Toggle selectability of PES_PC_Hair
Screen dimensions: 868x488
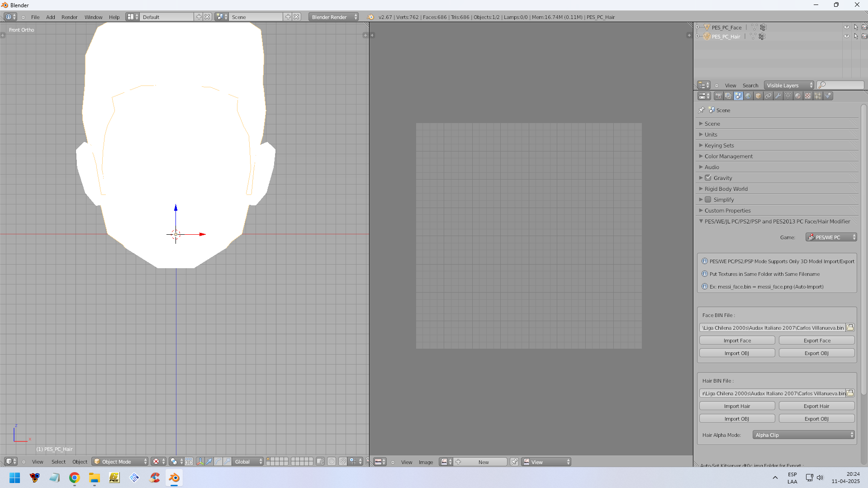(x=856, y=36)
